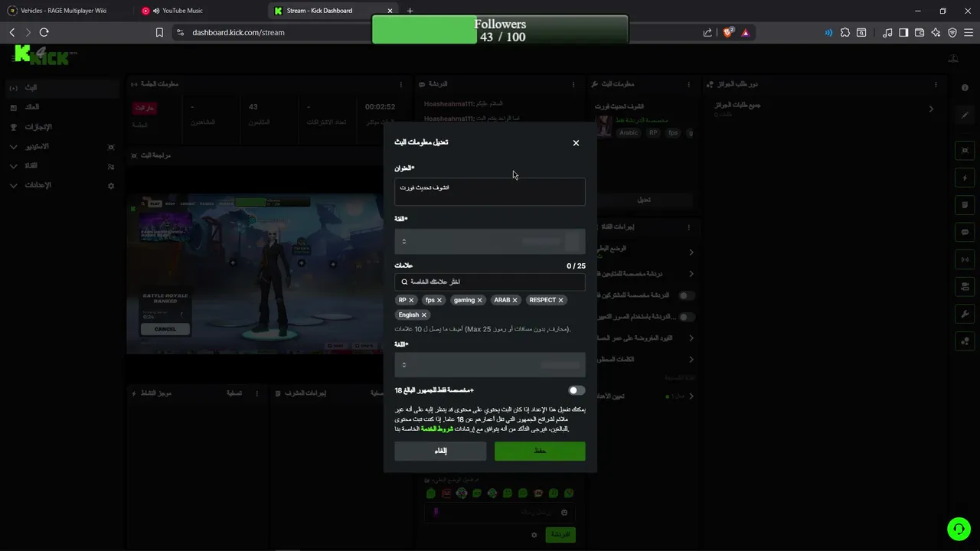
Task: Expand the followers-only chat row chevron
Action: coord(691,273)
